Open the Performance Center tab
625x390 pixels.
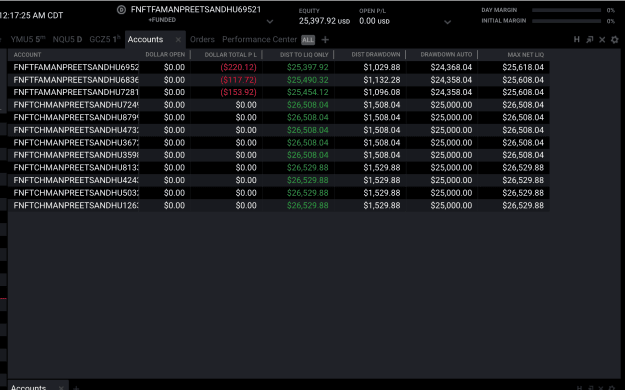259,39
